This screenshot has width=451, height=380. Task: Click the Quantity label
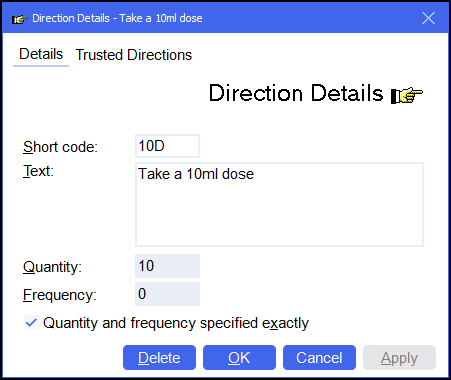click(52, 267)
